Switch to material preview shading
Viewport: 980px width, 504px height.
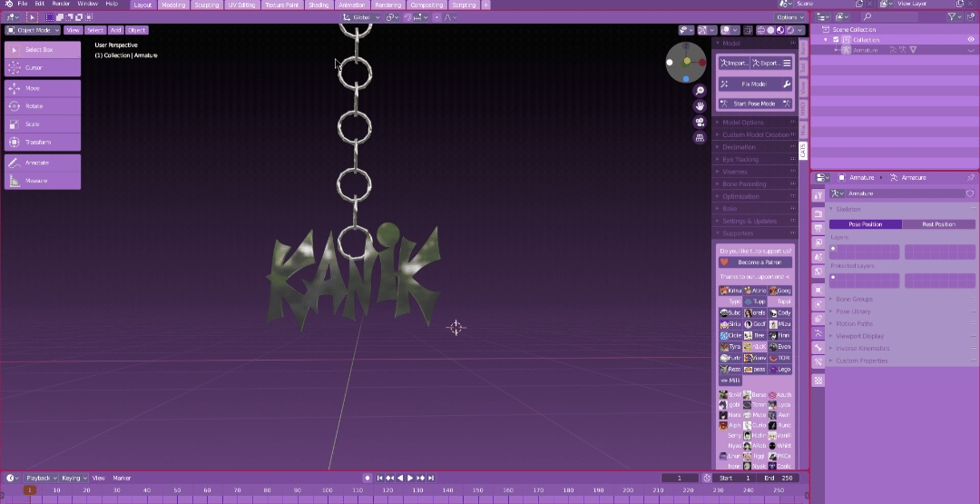780,30
